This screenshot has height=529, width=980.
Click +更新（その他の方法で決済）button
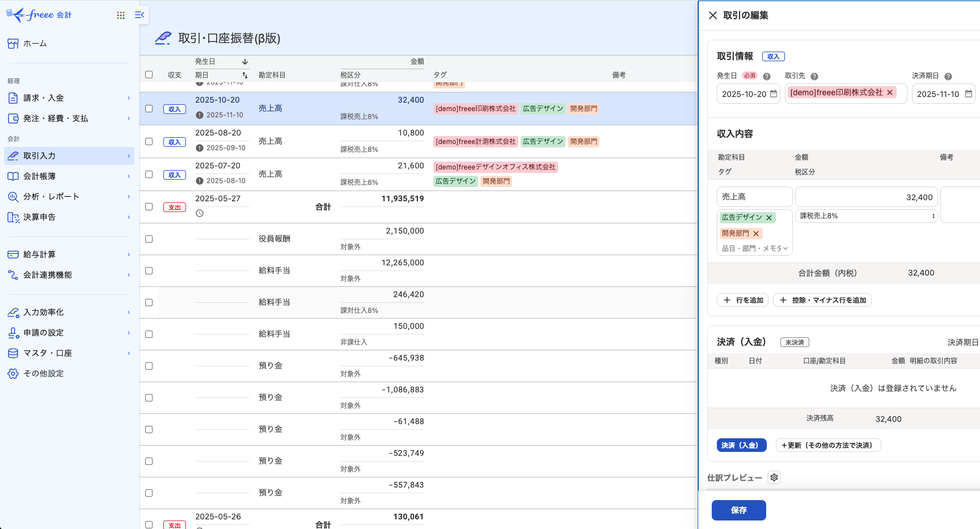pos(828,445)
